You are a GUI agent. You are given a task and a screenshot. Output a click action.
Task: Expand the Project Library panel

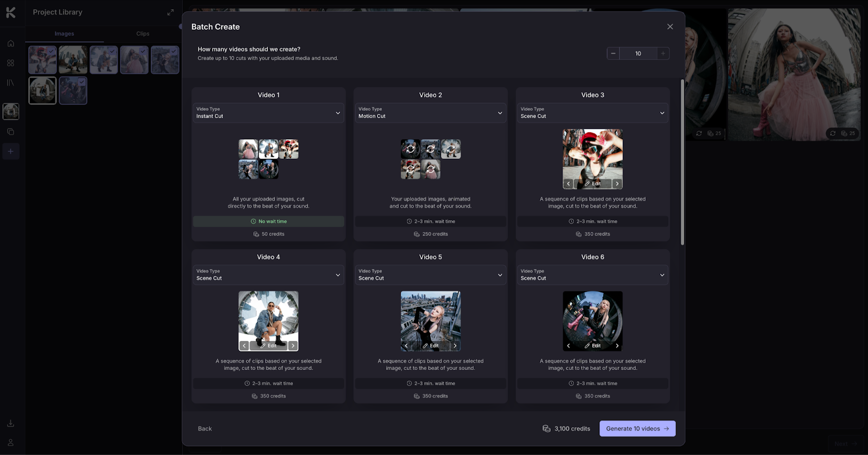pyautogui.click(x=170, y=12)
